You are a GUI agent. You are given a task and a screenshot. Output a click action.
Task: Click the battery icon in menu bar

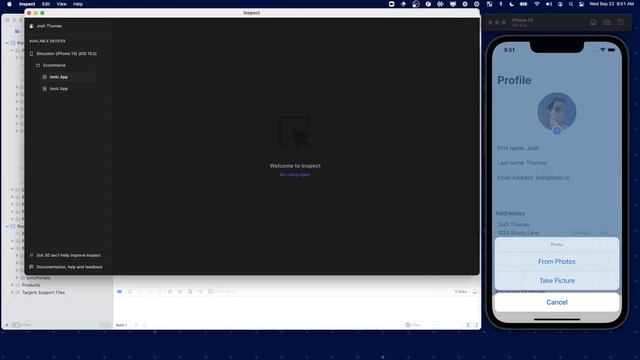pyautogui.click(x=523, y=4)
